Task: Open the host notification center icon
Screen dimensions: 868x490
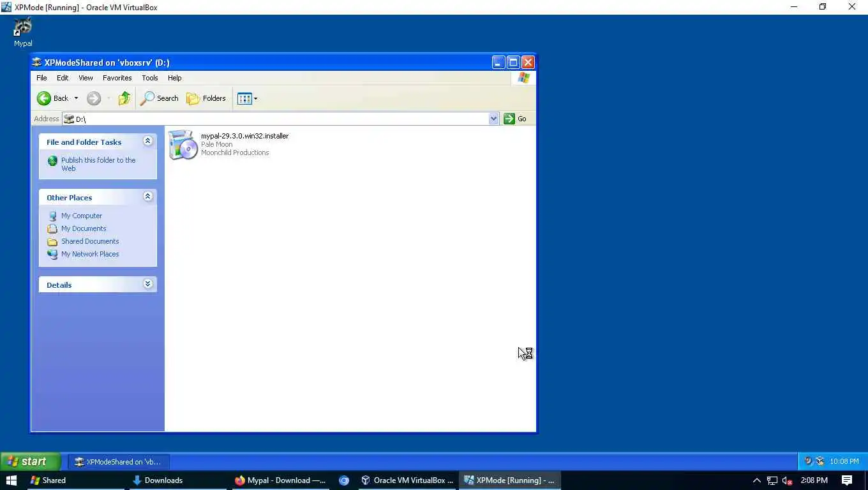Action: [847, 480]
